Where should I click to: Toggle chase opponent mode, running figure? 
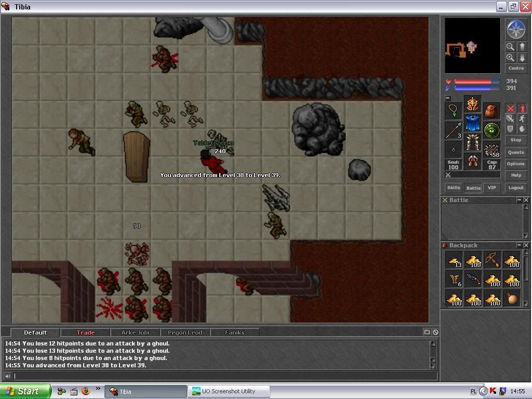pyautogui.click(x=522, y=118)
